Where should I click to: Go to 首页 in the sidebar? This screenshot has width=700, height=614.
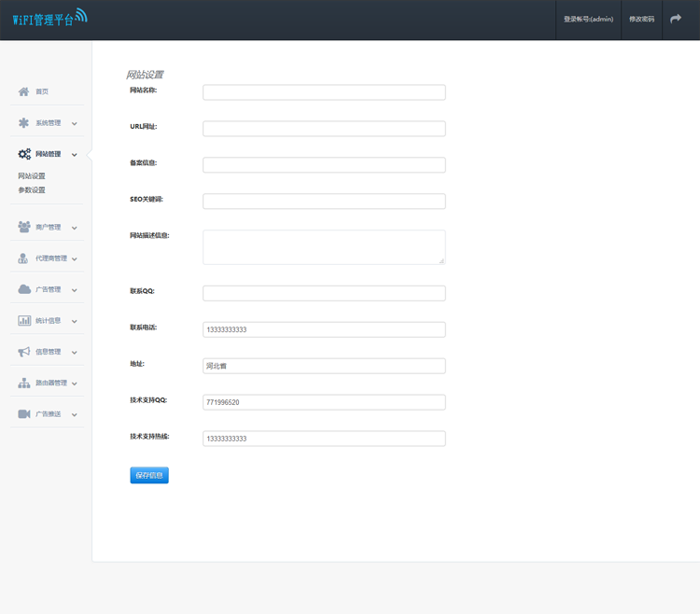pos(42,91)
